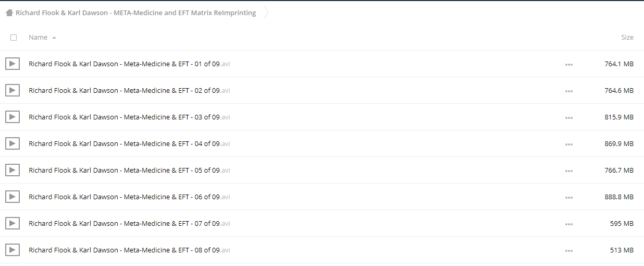
Task: Click the home icon in breadcrumb
Action: [x=9, y=13]
